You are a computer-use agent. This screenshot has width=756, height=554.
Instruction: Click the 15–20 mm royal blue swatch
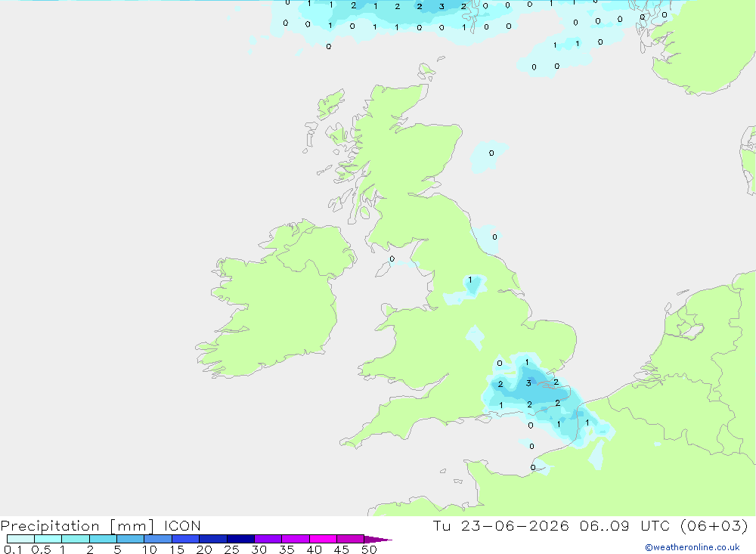coord(185,539)
